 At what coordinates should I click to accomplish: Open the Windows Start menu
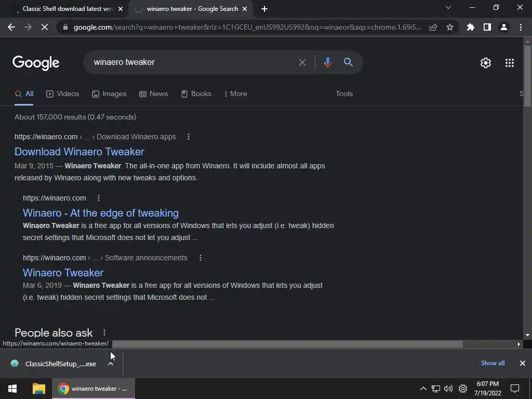click(12, 389)
